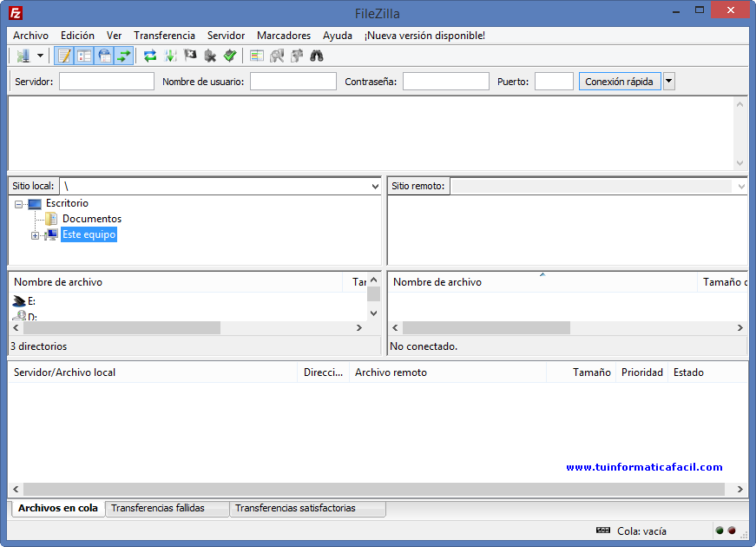Image resolution: width=756 pixels, height=547 pixels.
Task: Toggle synchronized browsing icon
Action: click(297, 56)
